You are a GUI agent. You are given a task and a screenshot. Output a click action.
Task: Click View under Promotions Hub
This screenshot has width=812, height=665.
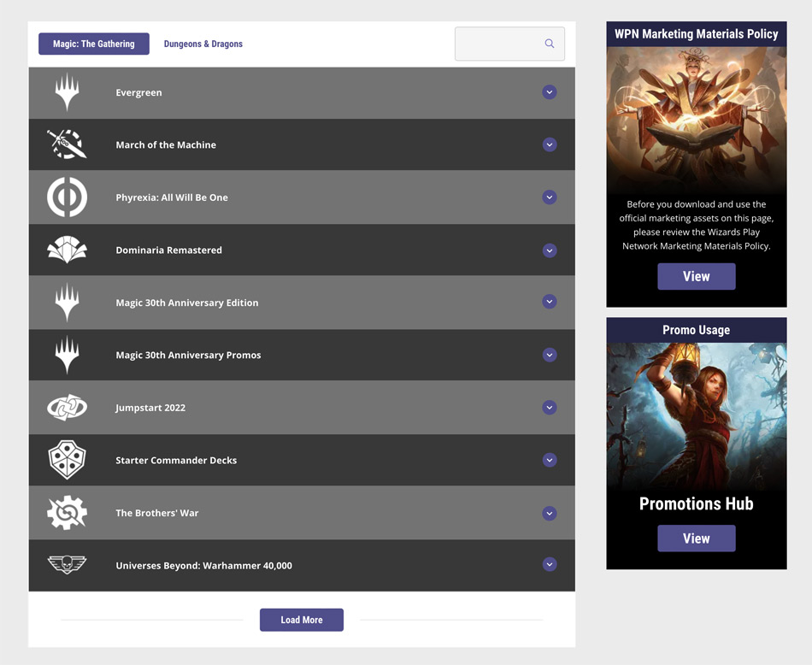click(x=696, y=538)
